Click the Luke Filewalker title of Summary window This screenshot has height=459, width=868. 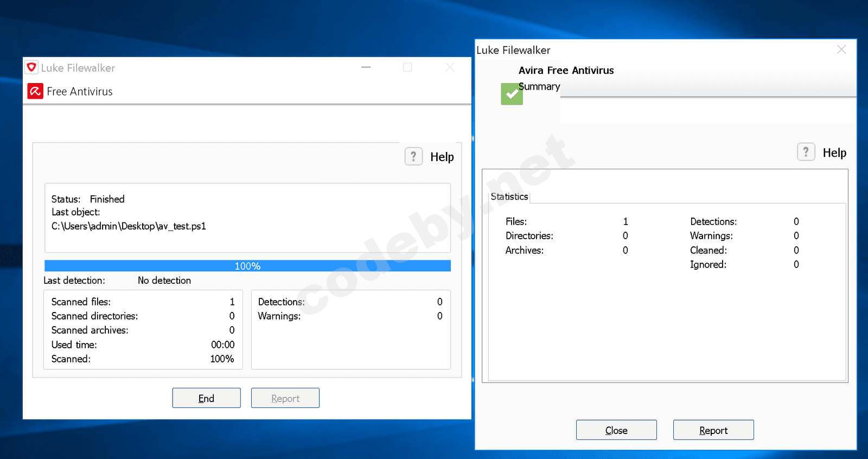513,50
